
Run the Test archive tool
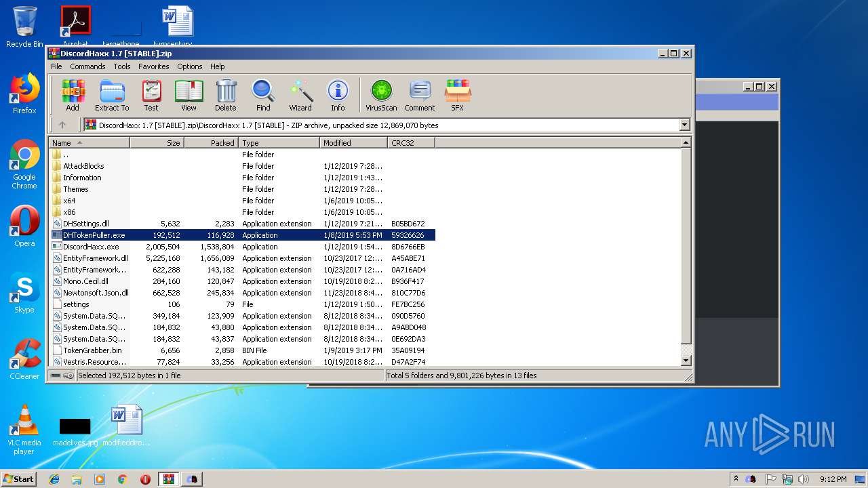[151, 96]
